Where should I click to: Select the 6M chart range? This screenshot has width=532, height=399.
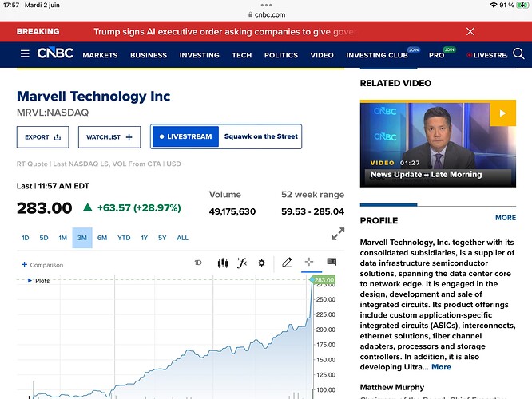tap(102, 238)
